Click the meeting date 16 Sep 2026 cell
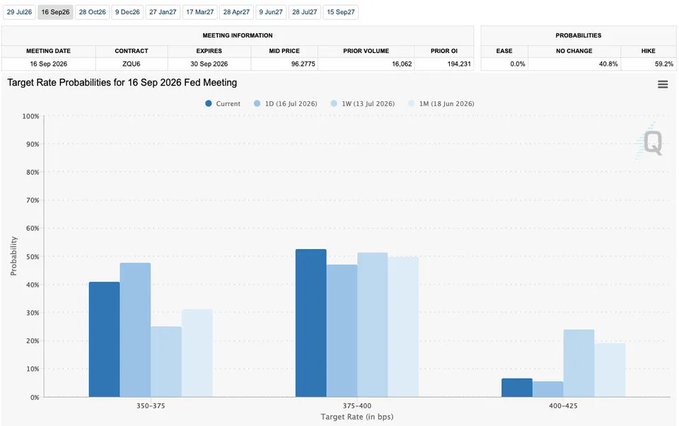679x426 pixels. [48, 64]
